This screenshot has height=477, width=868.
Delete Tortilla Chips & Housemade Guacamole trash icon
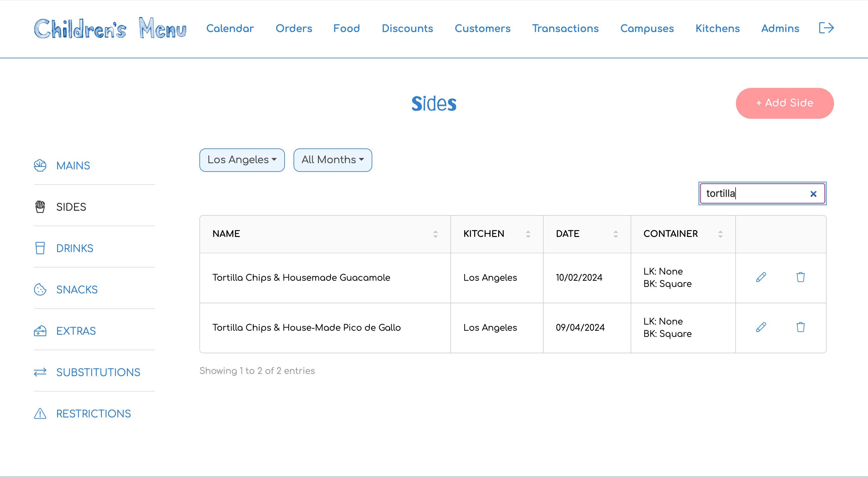pos(801,277)
